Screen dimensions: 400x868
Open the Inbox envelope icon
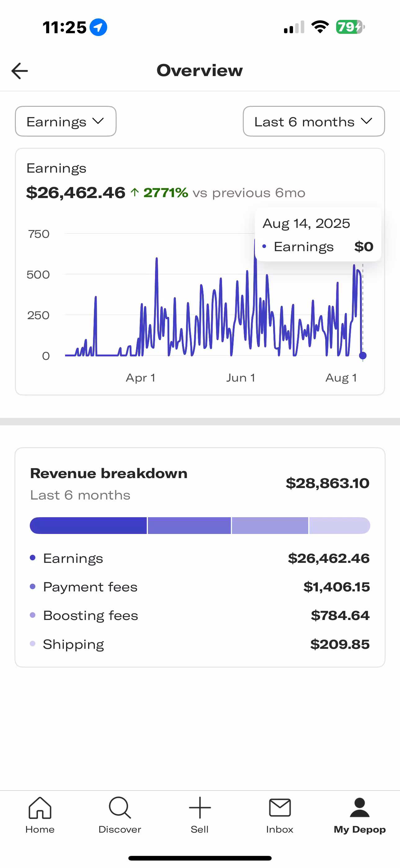pyautogui.click(x=279, y=808)
